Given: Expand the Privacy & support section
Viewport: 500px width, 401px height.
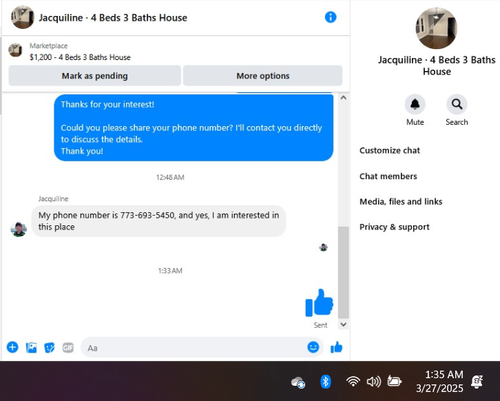Looking at the screenshot, I should click(x=394, y=227).
